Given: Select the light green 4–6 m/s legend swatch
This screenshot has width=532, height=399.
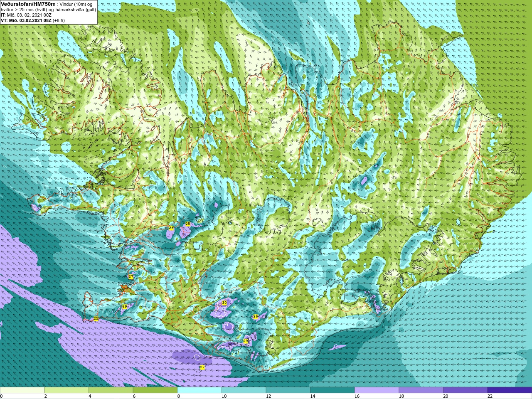Looking at the screenshot, I should pos(111,390).
